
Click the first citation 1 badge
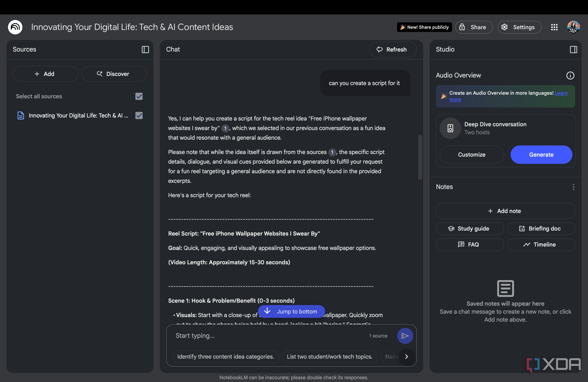[225, 128]
